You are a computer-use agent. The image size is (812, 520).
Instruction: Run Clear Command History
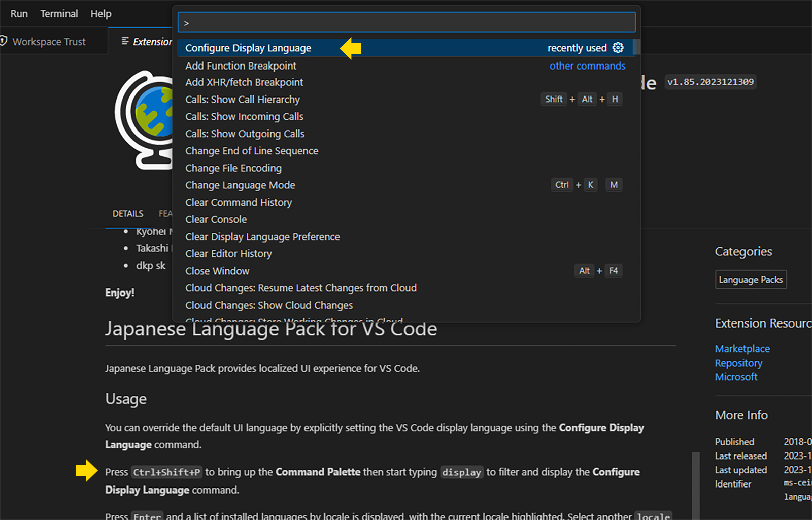404,203
